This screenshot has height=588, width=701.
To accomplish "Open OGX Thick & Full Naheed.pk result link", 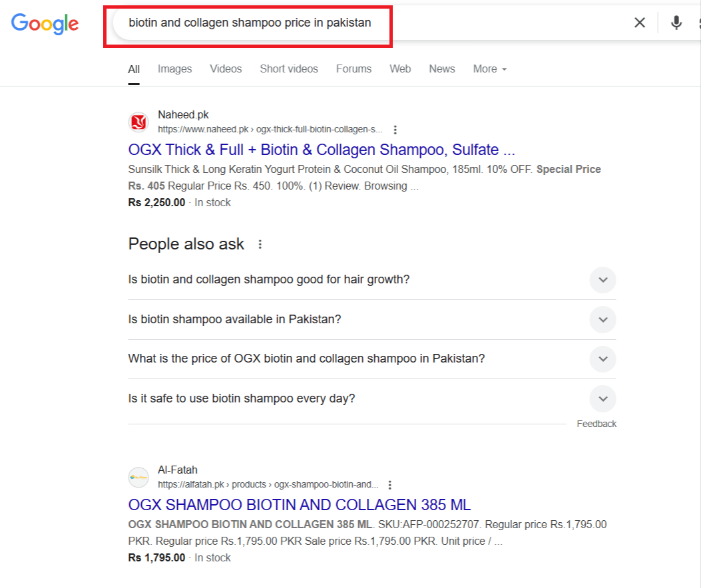I will tap(322, 150).
